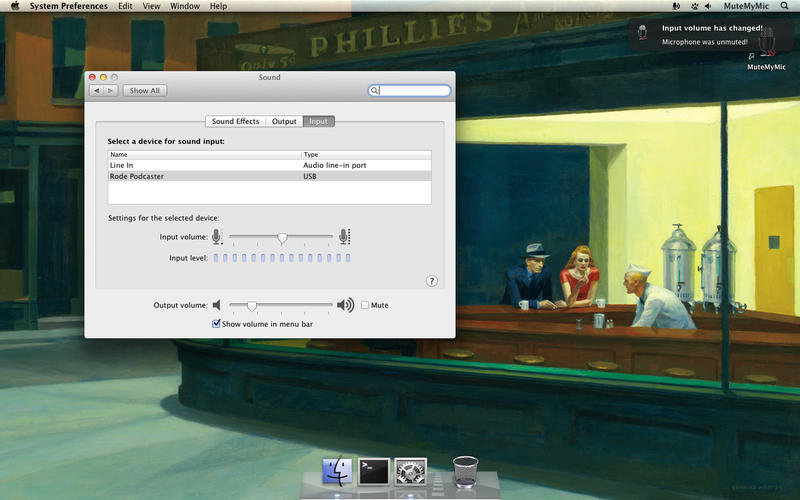Switch to the Sound Effects tab
The height and width of the screenshot is (500, 800).
[x=235, y=121]
